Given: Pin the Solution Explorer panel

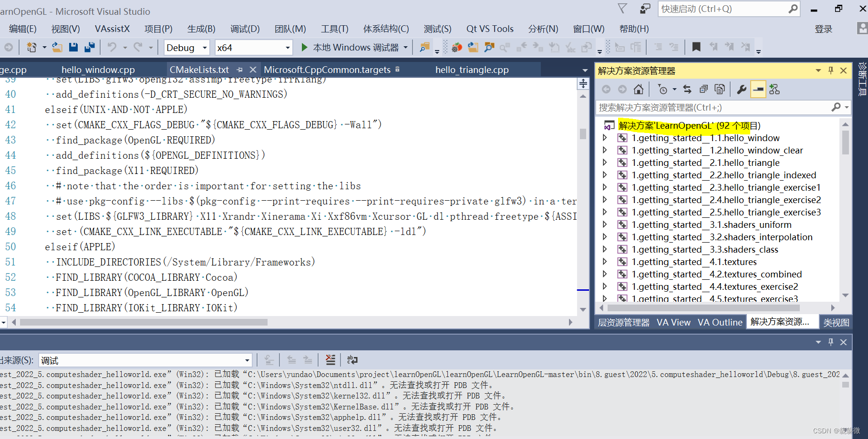Looking at the screenshot, I should 831,71.
